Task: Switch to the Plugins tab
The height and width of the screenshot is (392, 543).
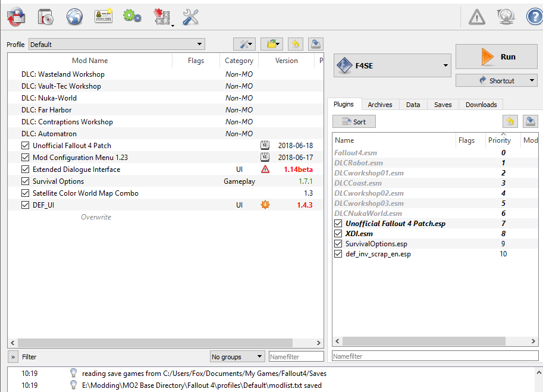Action: (x=344, y=104)
